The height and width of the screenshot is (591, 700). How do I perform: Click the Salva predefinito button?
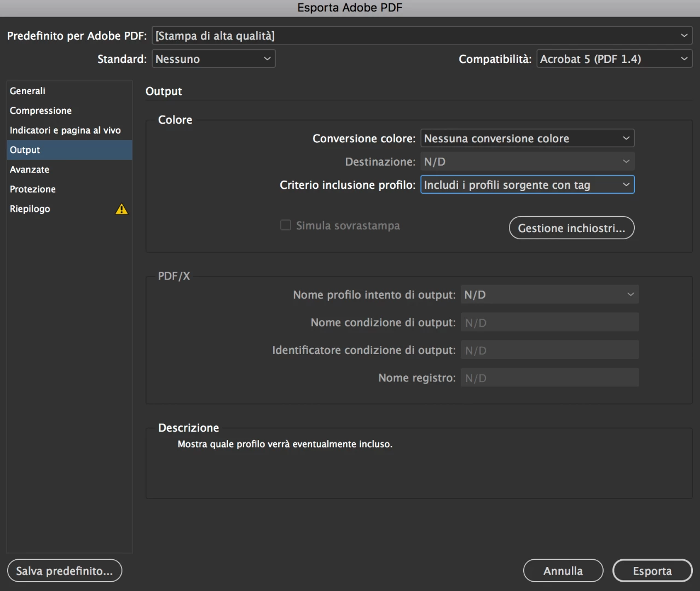click(x=65, y=571)
